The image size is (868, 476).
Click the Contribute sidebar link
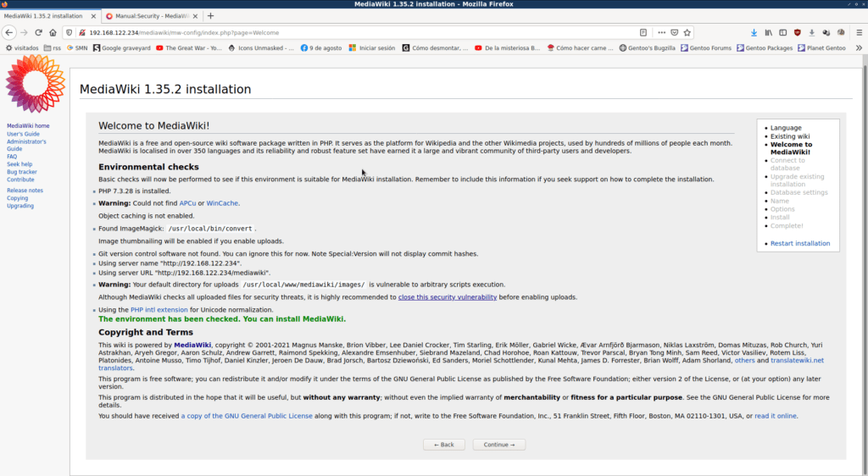pos(20,180)
